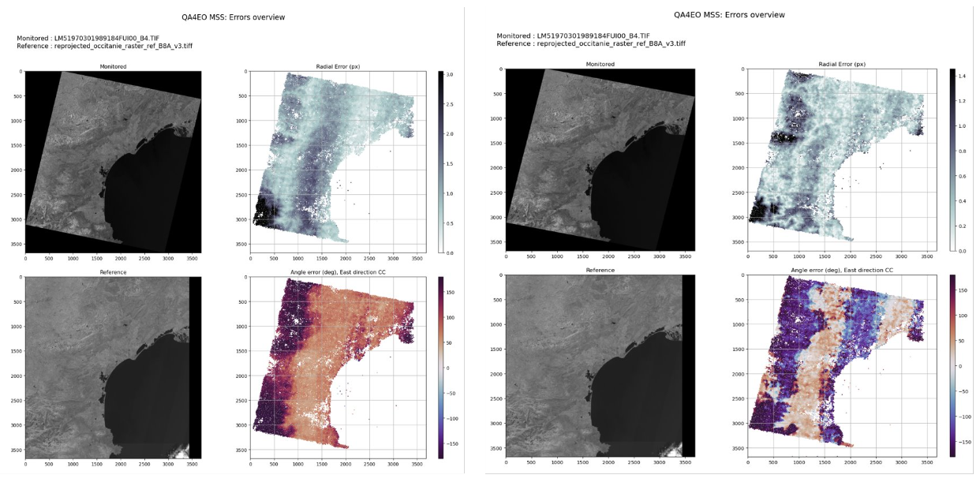Click the left figure's Monitored satellite image
Screen dimensions: 980x486
click(113, 159)
